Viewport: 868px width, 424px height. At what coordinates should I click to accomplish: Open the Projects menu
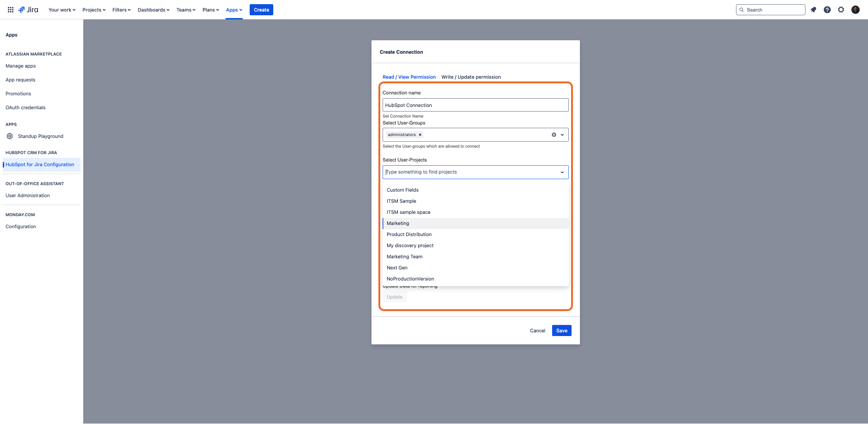[94, 10]
